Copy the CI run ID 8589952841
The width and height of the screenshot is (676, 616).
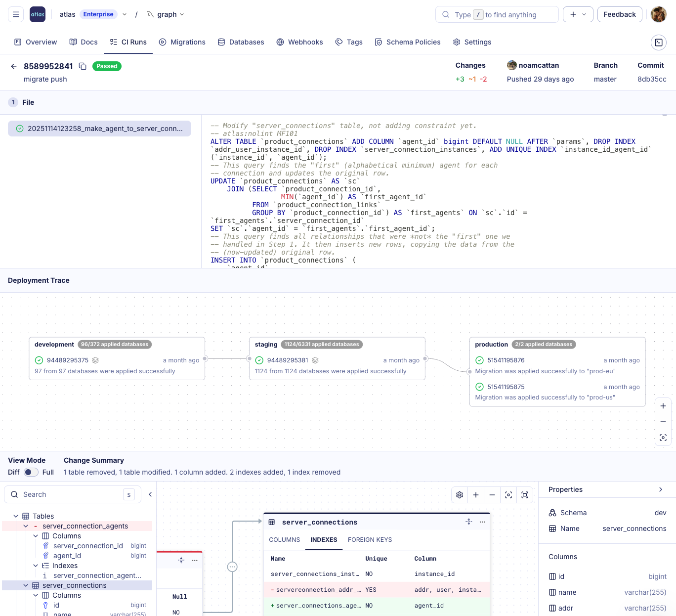83,66
